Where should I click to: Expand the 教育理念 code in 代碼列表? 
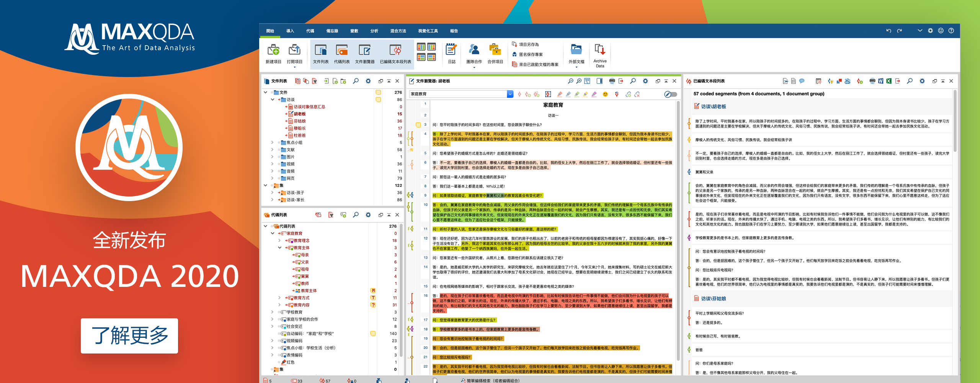click(279, 241)
